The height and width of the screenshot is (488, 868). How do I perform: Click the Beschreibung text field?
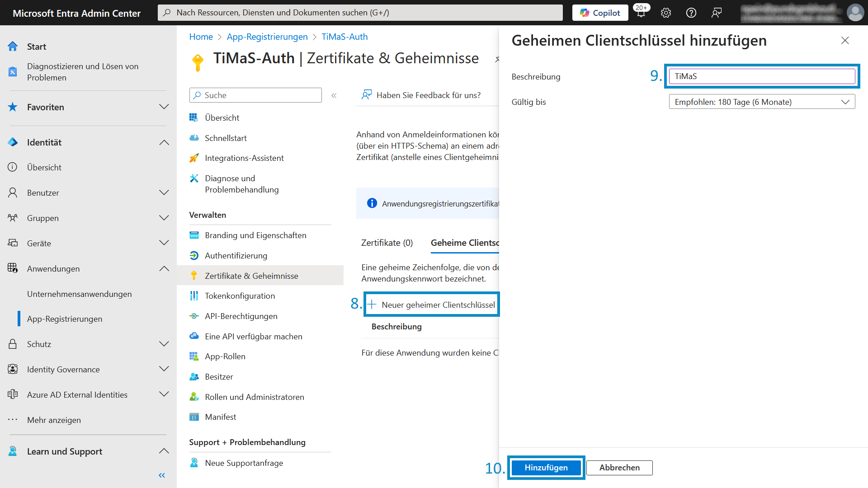click(x=762, y=76)
